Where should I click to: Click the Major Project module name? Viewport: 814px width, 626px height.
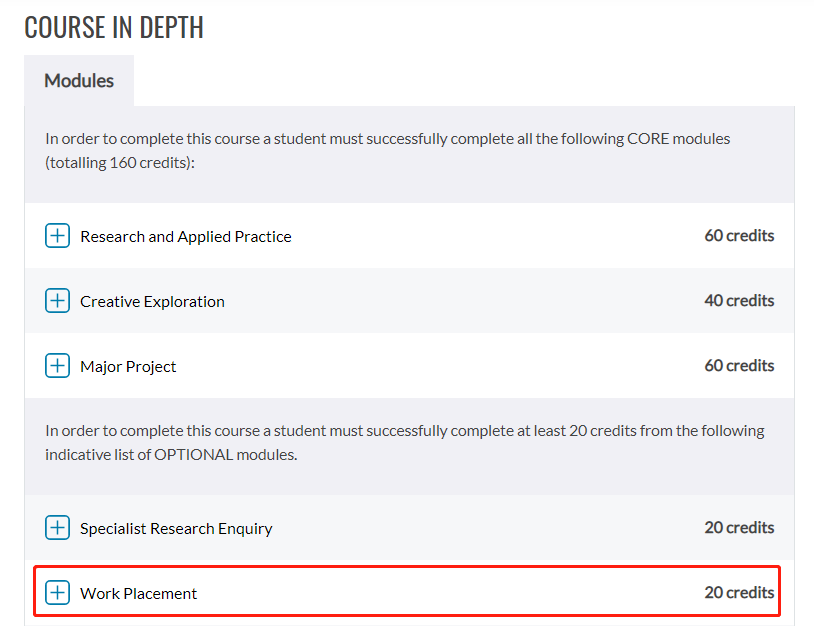click(128, 367)
